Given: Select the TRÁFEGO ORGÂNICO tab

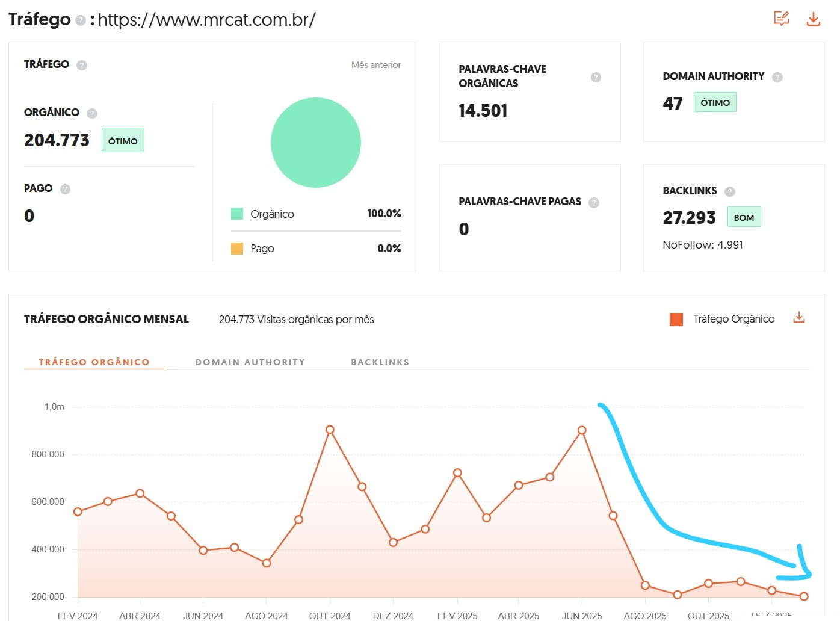Looking at the screenshot, I should click(x=94, y=362).
